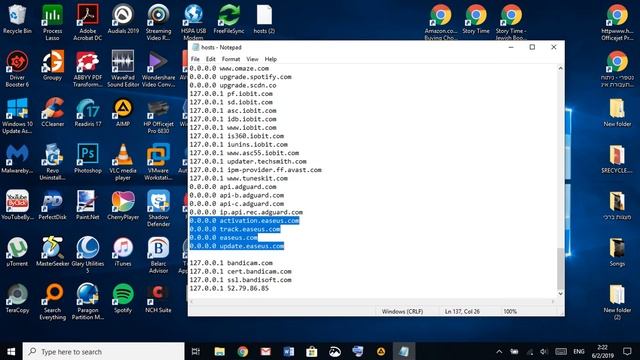Open the Notepad View menu
640x360 pixels.
click(x=252, y=59)
